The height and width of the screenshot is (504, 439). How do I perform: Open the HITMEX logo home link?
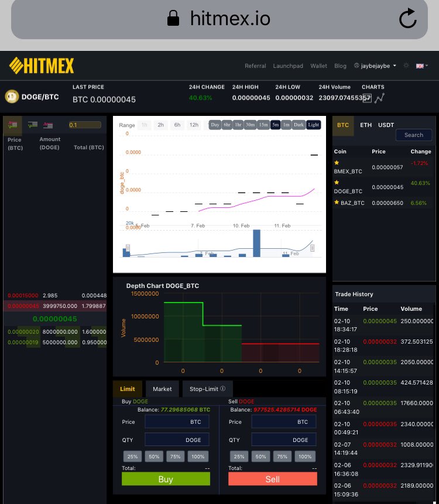pos(42,66)
